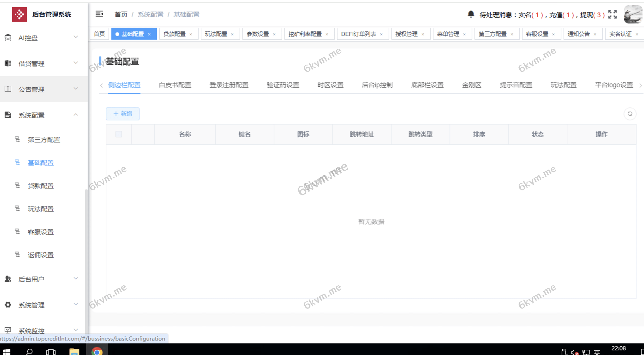Close the 挖矿利率配置 page tab
The image size is (644, 355).
[327, 34]
